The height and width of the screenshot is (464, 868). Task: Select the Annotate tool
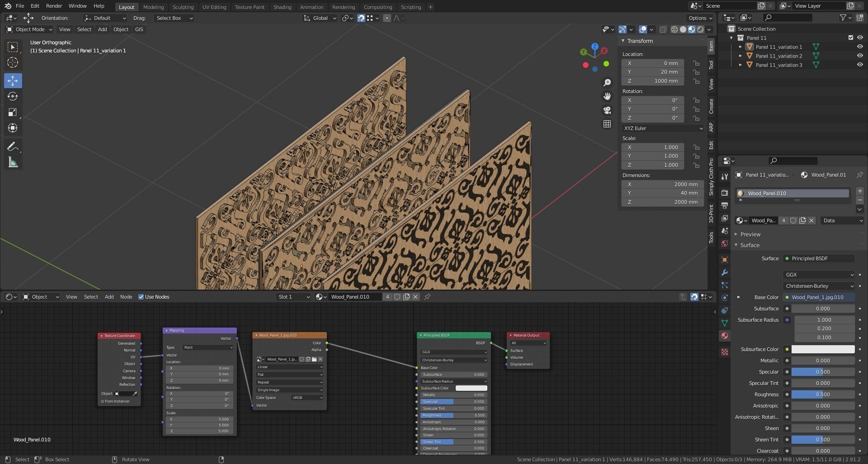click(x=13, y=146)
